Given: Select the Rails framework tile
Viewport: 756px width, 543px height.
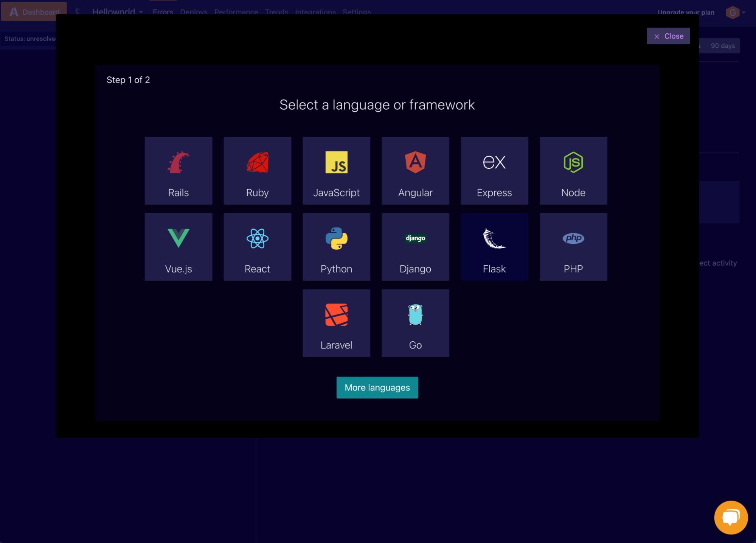Looking at the screenshot, I should click(178, 171).
